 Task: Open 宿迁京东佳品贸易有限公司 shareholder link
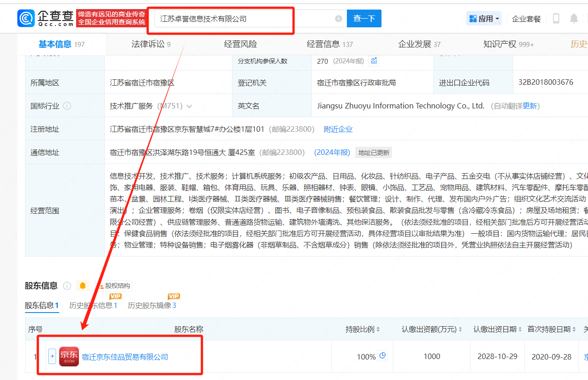(125, 357)
